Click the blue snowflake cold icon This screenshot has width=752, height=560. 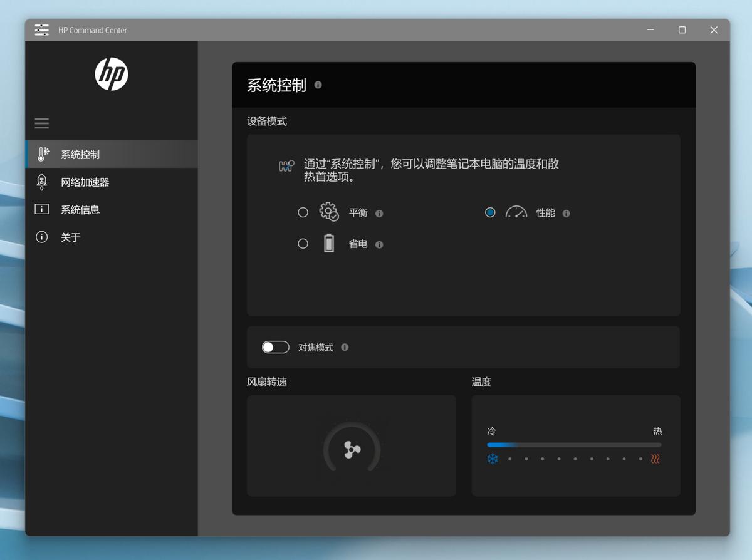click(493, 459)
